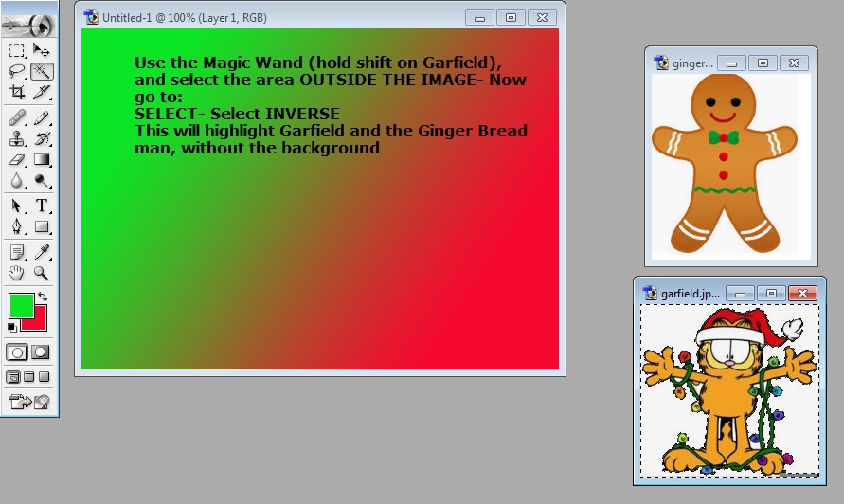Select the Healing Brush tool
844x504 pixels.
coord(17,117)
